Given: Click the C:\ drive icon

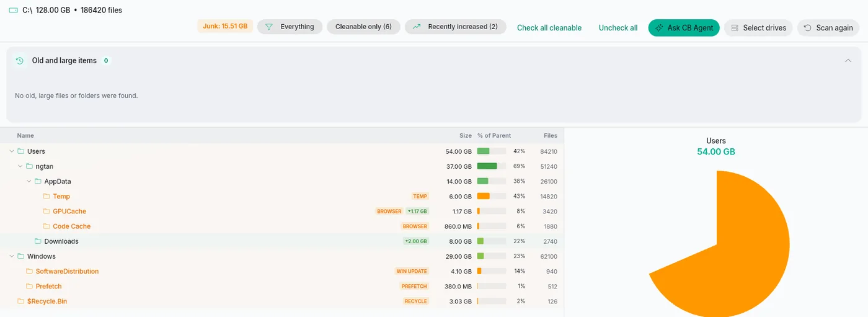Looking at the screenshot, I should tap(13, 10).
